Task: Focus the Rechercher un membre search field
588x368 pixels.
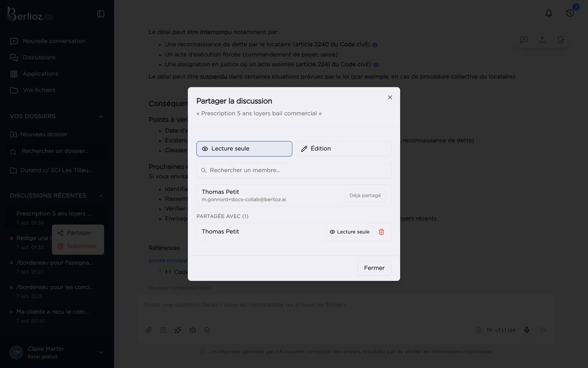Action: click(x=294, y=171)
